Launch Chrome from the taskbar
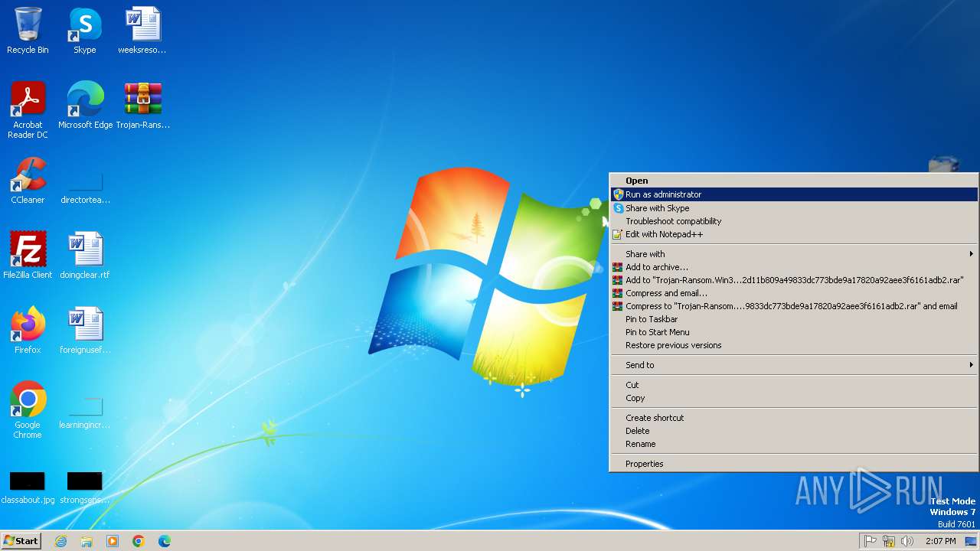The width and height of the screenshot is (980, 551). click(x=139, y=541)
